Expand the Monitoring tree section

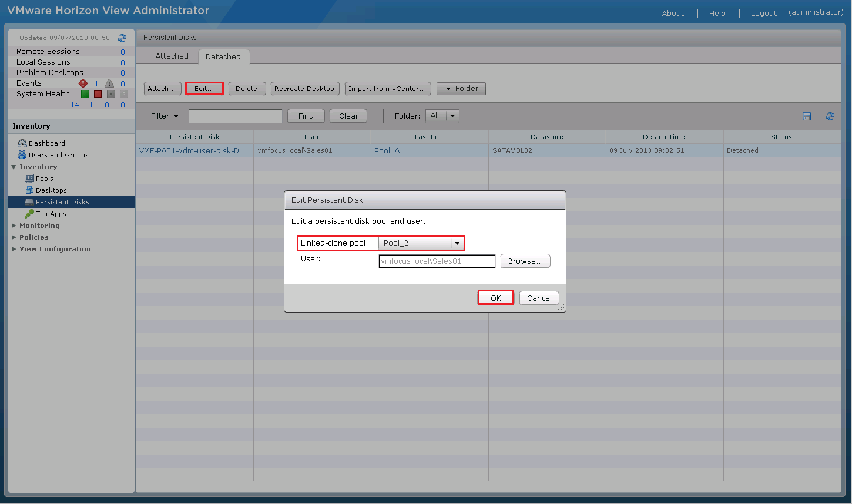point(14,226)
